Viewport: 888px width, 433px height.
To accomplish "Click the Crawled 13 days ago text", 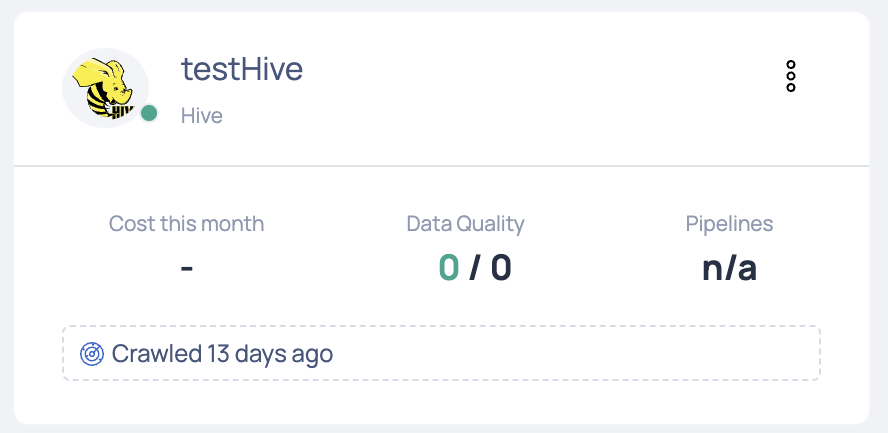I will click(222, 354).
